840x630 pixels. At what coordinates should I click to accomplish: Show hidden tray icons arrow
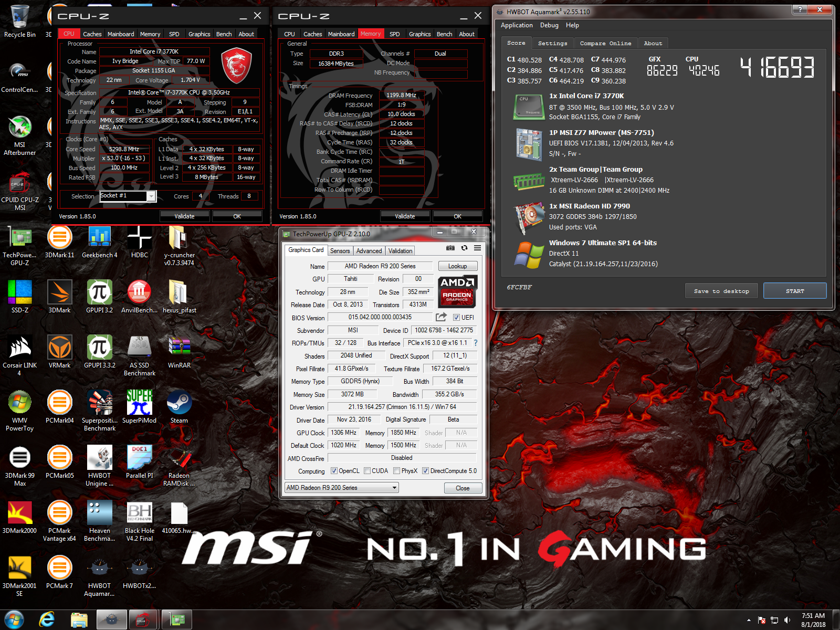tap(749, 620)
